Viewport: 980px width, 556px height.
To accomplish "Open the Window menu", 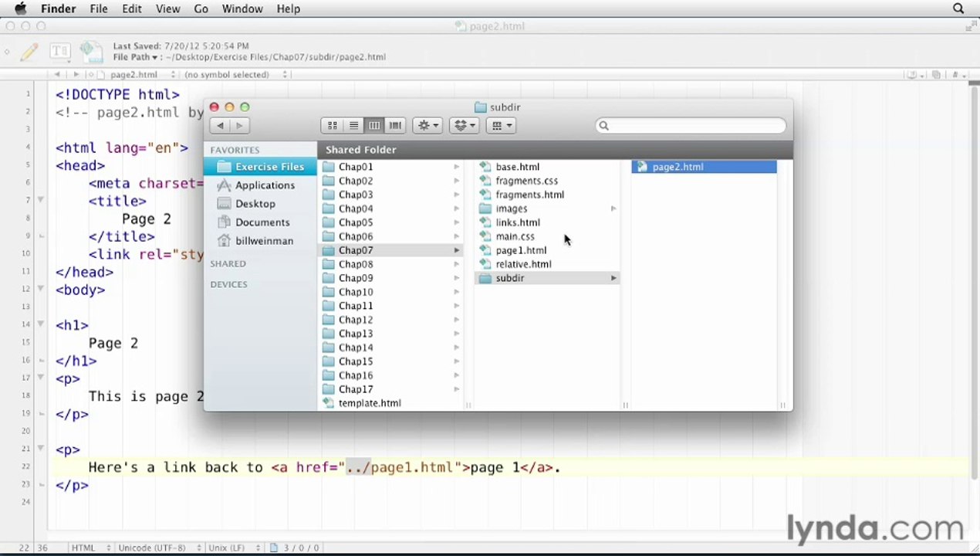I will (x=242, y=8).
